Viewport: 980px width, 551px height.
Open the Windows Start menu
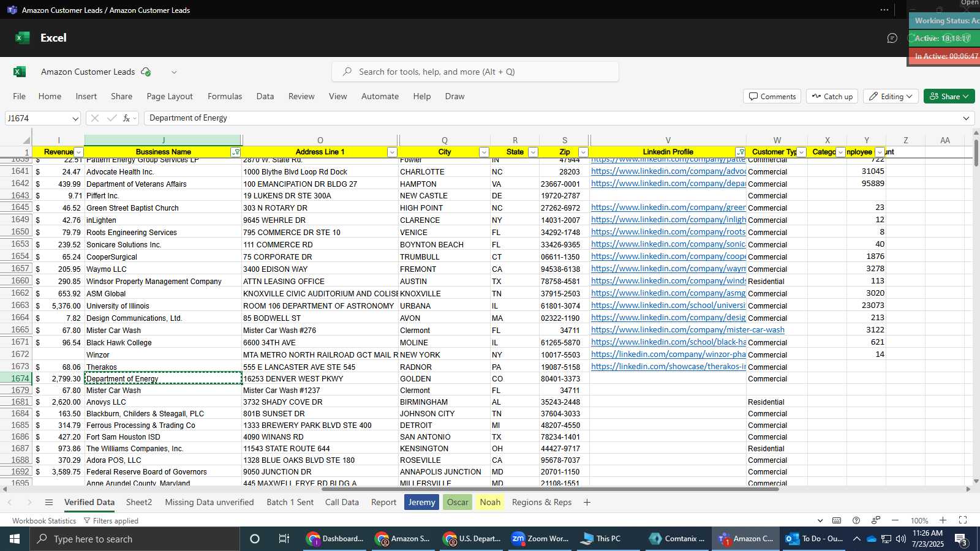15,539
